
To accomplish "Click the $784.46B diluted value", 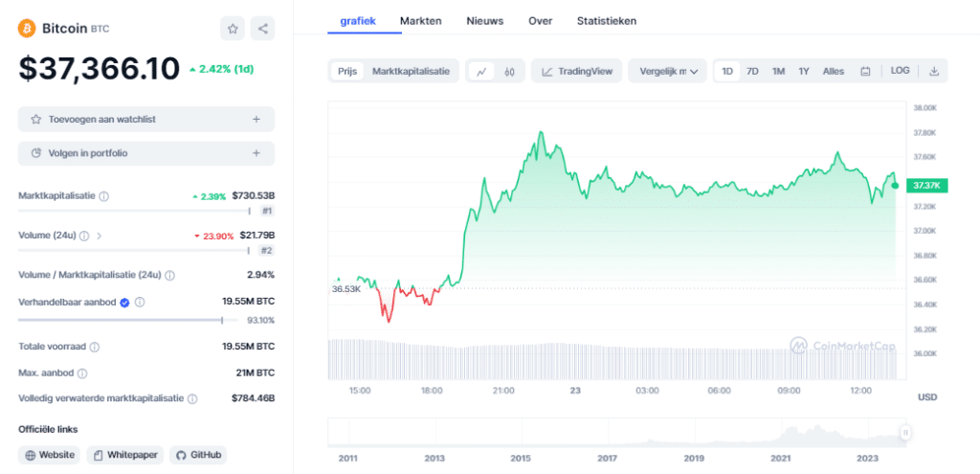I will pos(253,398).
